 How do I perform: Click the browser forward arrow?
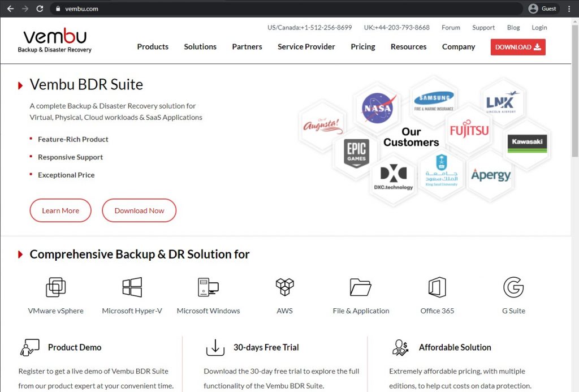pyautogui.click(x=25, y=8)
